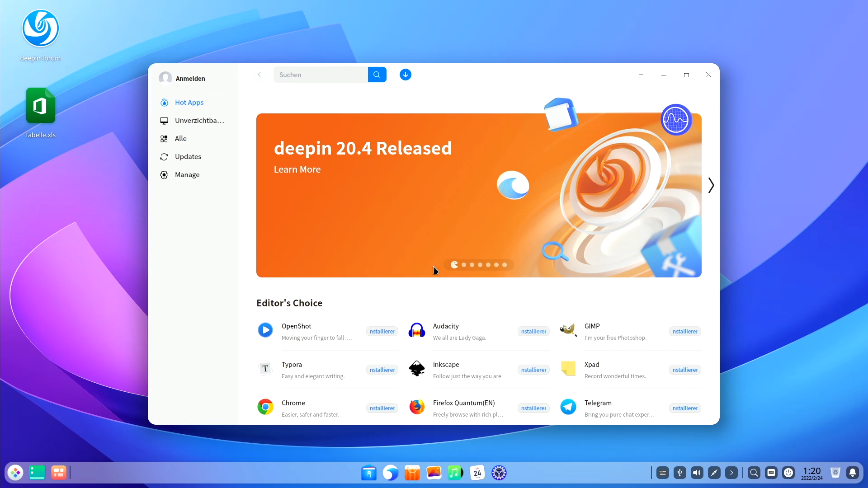
Task: Expand the tray with the arrow icon
Action: point(731,473)
